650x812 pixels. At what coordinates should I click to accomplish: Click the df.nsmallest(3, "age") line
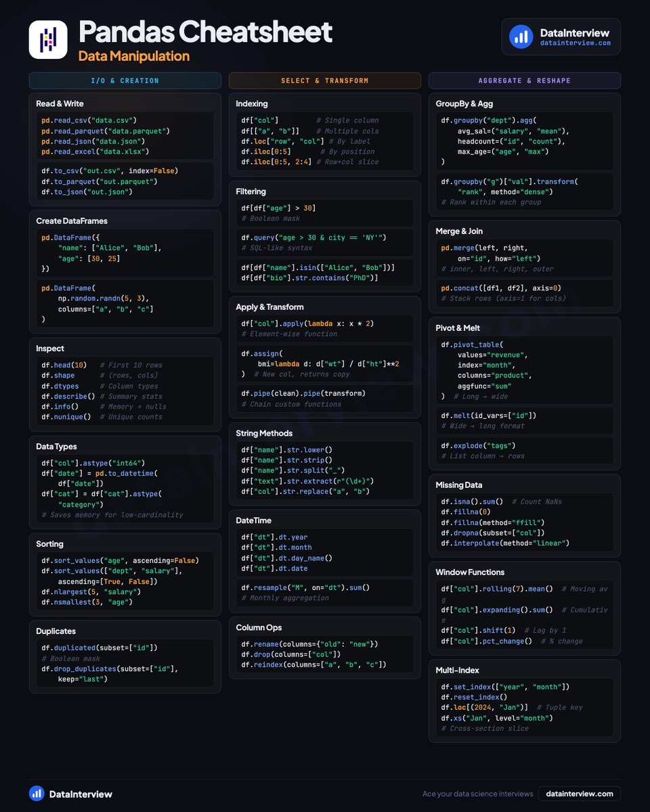pyautogui.click(x=87, y=602)
